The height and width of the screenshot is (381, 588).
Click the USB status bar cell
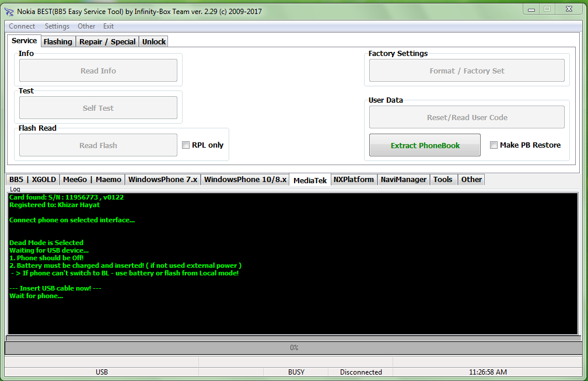[x=101, y=372]
